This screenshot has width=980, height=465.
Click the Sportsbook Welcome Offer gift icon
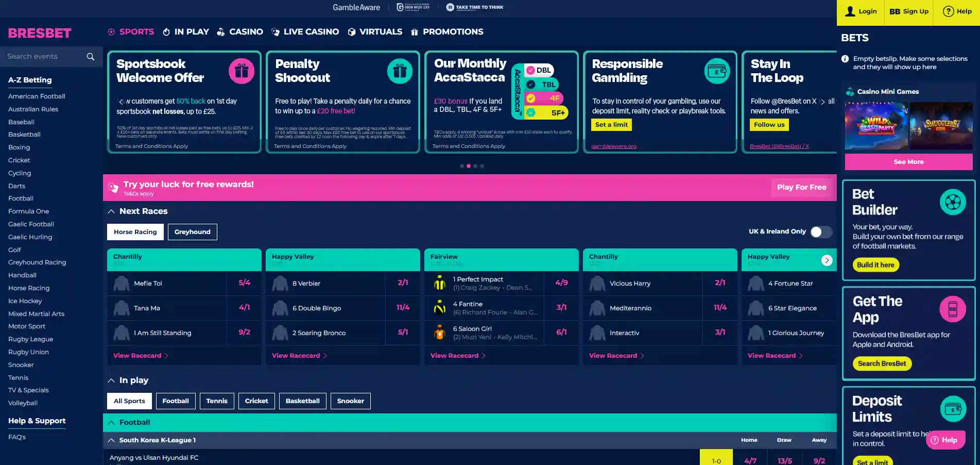click(x=242, y=71)
